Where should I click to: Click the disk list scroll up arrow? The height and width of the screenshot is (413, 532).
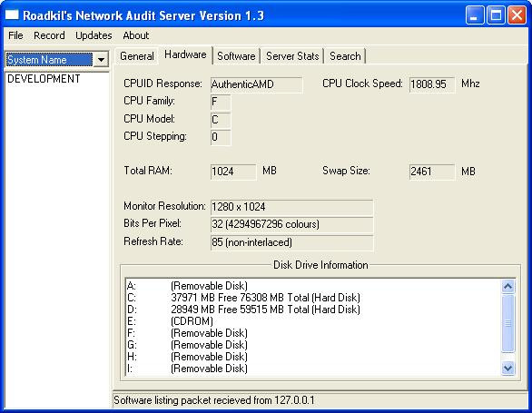[x=507, y=287]
